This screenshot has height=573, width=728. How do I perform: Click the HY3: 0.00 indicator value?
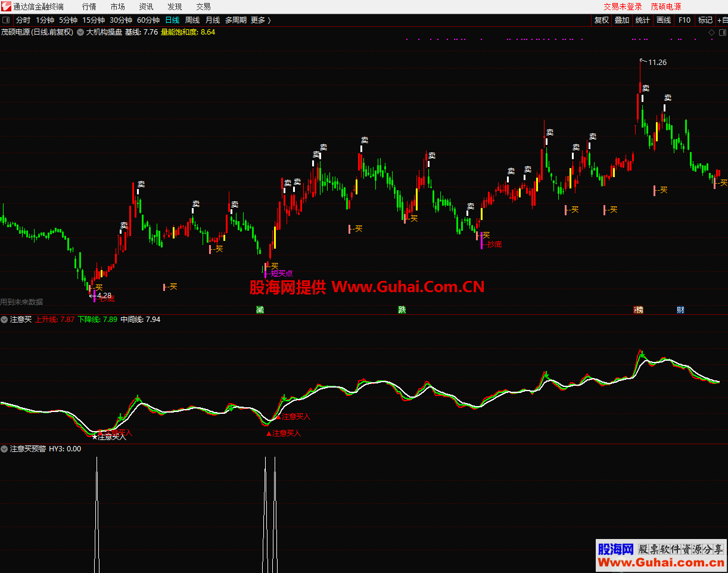(x=65, y=449)
